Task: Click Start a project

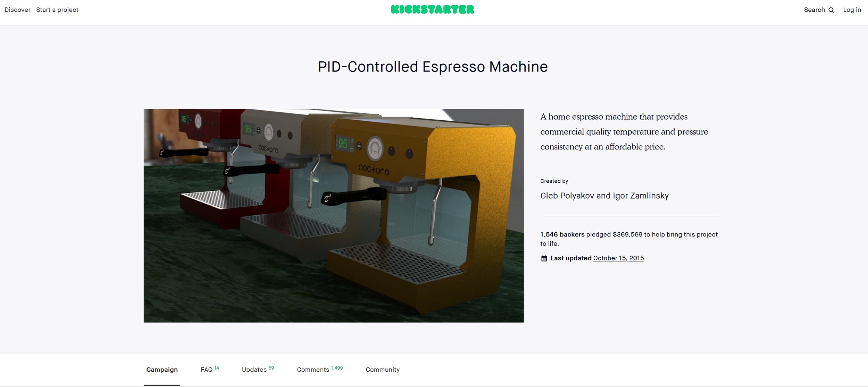Action: click(57, 9)
